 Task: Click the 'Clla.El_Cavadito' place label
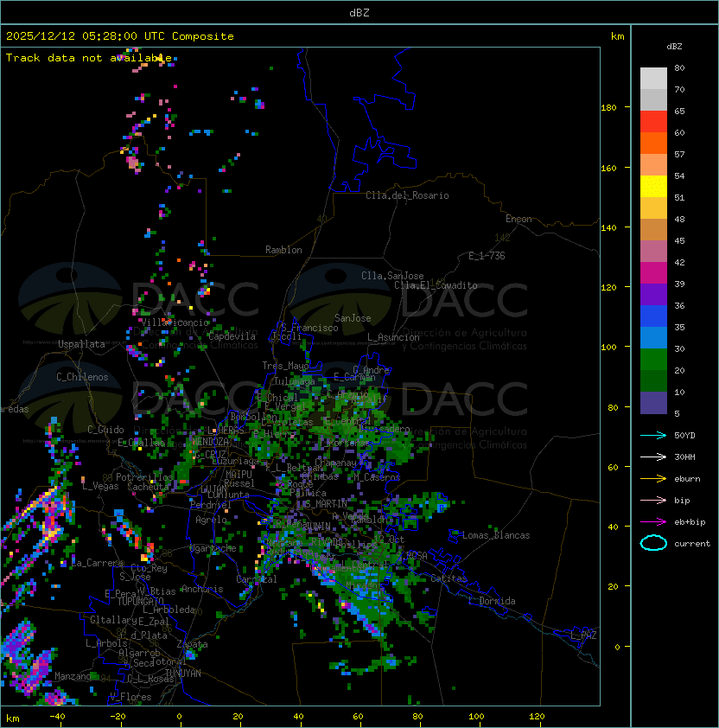pos(436,285)
